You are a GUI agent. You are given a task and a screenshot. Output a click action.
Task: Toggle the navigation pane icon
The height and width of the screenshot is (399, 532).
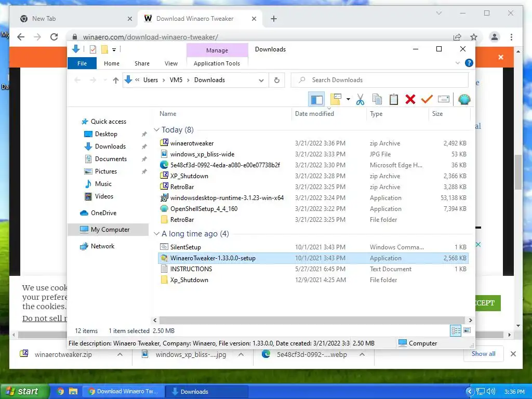(x=316, y=99)
